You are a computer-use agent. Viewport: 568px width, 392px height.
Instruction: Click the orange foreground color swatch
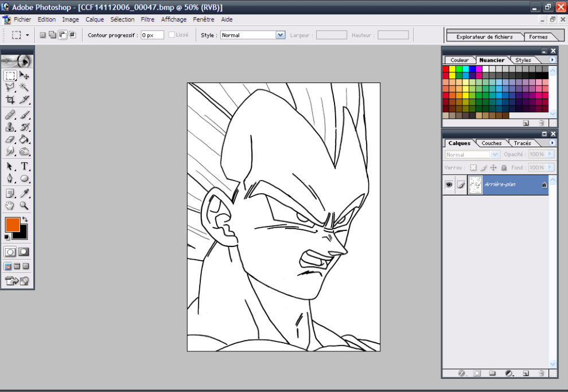(x=11, y=224)
